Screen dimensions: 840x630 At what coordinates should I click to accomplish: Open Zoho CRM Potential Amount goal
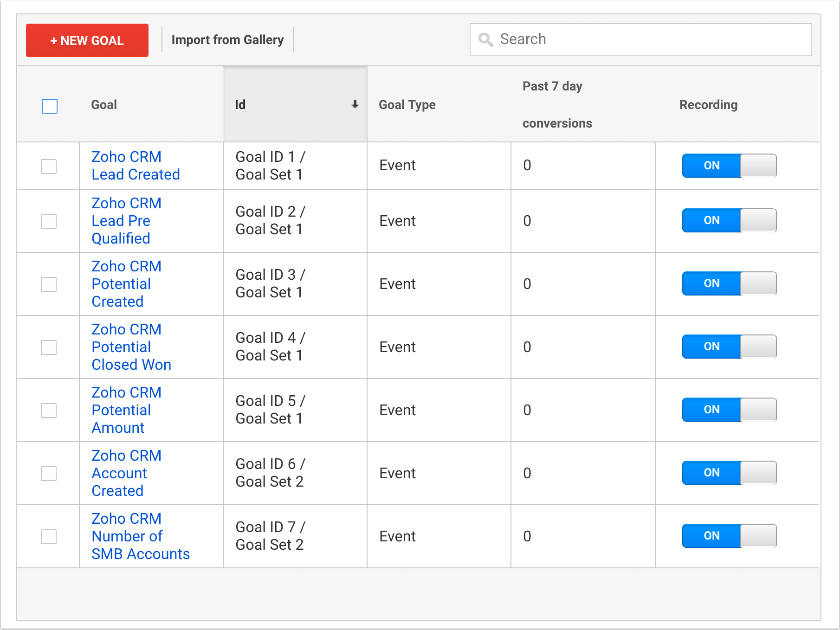click(126, 410)
